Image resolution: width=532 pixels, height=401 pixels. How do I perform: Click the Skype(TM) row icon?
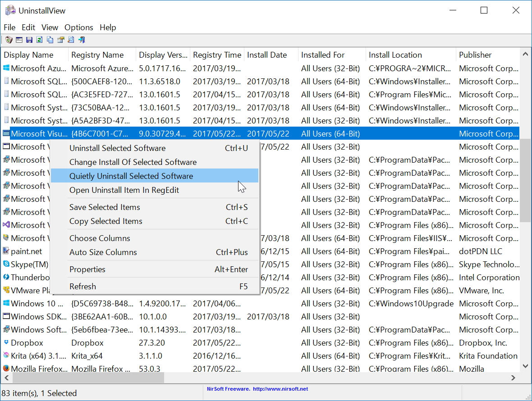coord(6,264)
